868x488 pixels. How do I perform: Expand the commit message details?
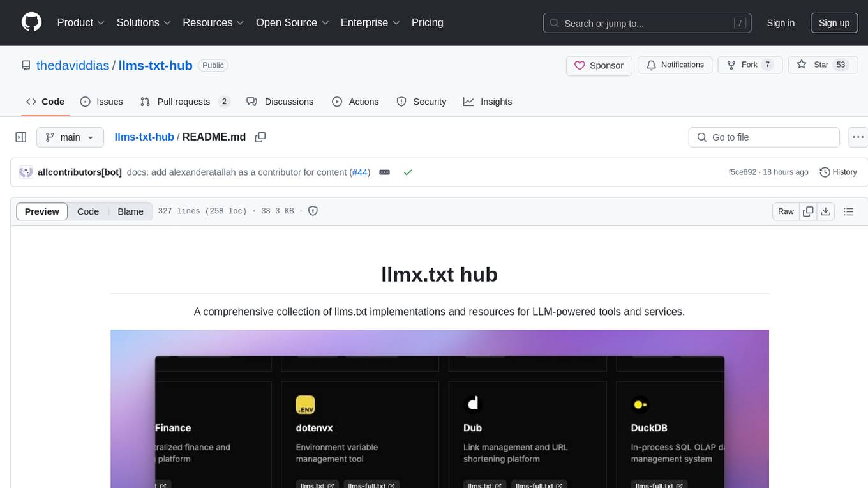[x=385, y=172]
